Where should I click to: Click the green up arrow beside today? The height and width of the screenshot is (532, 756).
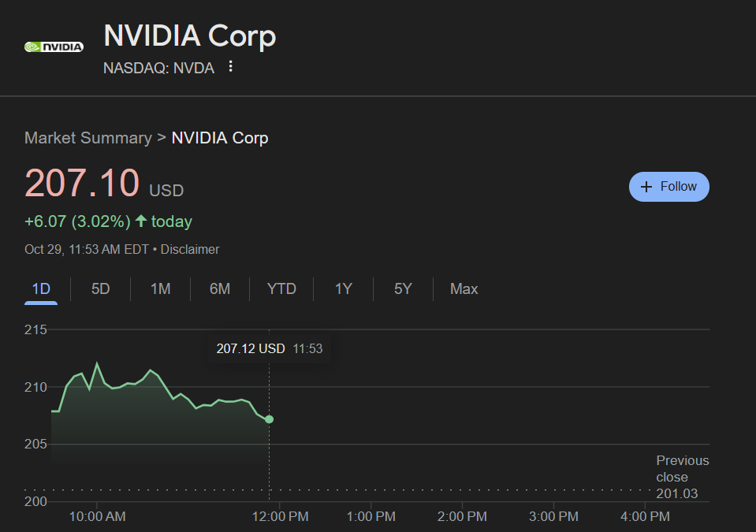(x=141, y=221)
